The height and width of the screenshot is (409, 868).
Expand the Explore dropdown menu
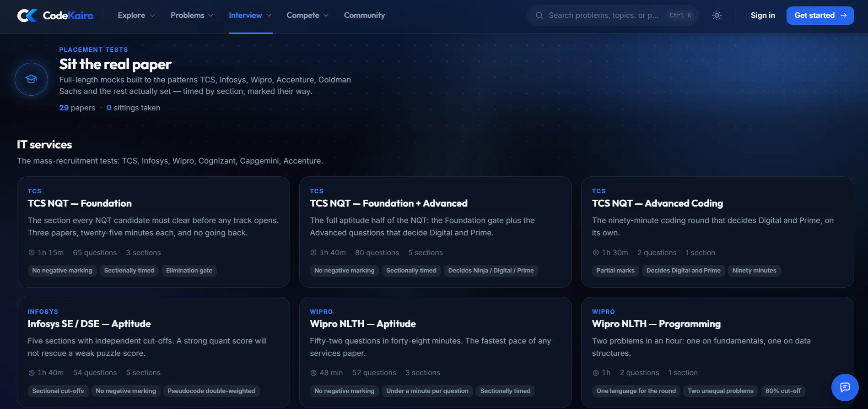pyautogui.click(x=136, y=16)
